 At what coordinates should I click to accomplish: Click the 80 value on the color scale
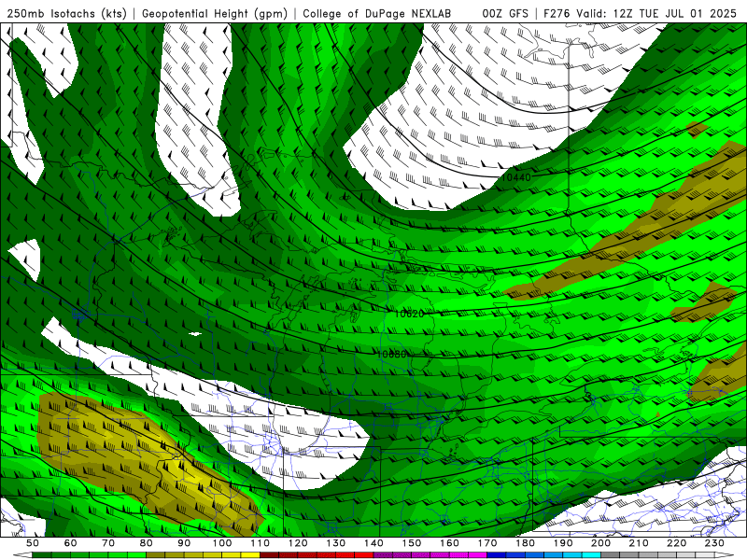coord(147,543)
